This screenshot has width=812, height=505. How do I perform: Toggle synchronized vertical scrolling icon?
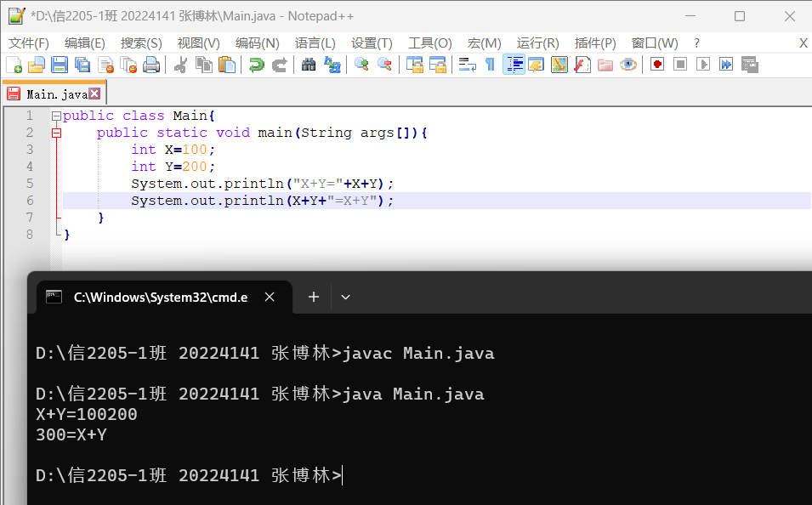(414, 65)
